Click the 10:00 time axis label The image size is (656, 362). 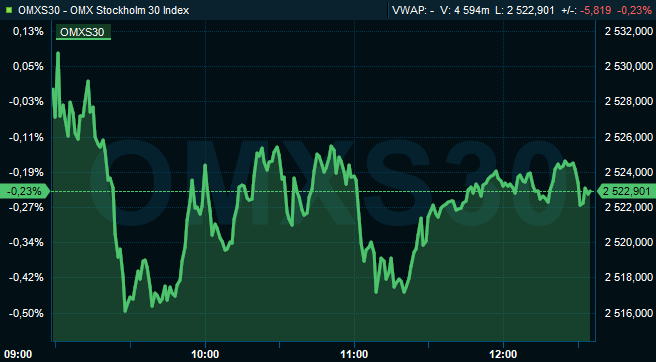pyautogui.click(x=205, y=354)
